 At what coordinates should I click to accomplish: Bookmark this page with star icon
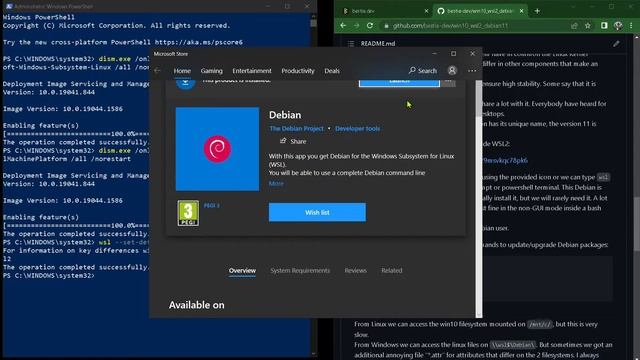point(588,26)
